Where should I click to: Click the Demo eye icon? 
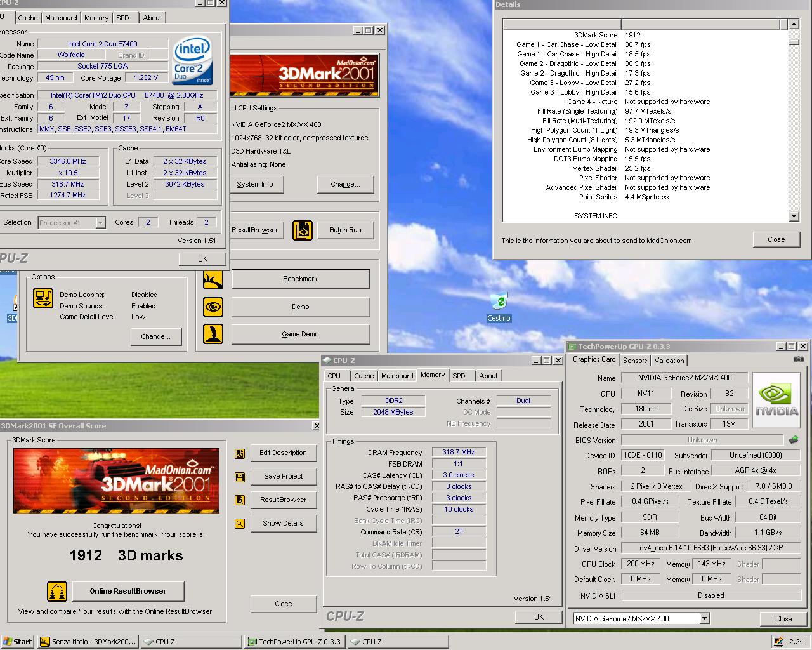pos(213,307)
